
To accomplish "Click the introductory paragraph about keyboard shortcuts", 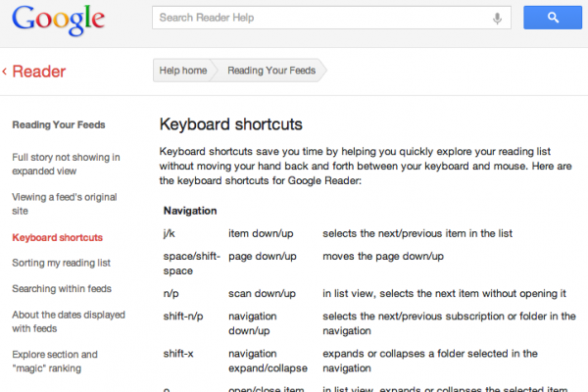I will 366,166.
